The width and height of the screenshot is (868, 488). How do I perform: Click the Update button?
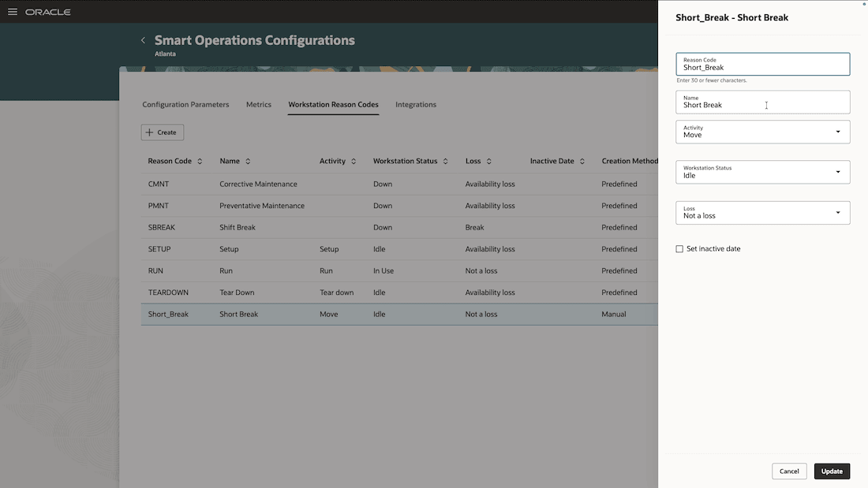pos(832,471)
